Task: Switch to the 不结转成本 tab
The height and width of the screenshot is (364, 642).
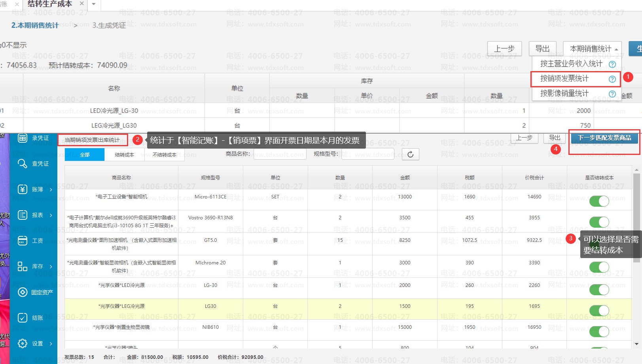Action: (164, 155)
